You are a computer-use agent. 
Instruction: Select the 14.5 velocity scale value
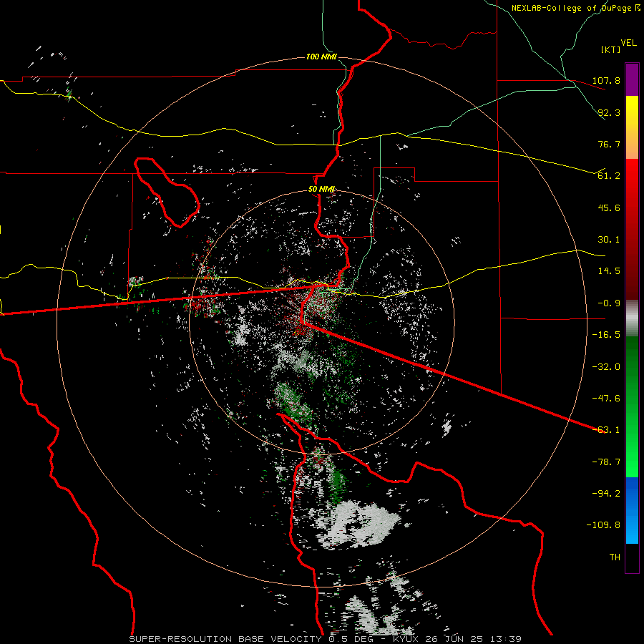point(609,270)
